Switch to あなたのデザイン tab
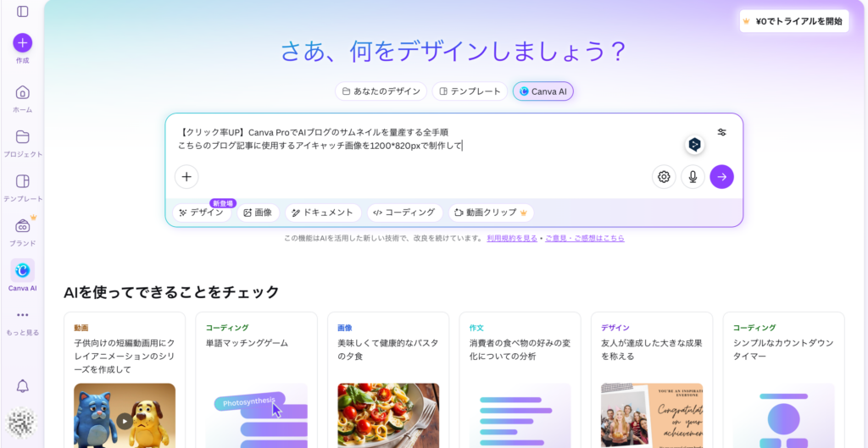The image size is (868, 448). [x=381, y=91]
